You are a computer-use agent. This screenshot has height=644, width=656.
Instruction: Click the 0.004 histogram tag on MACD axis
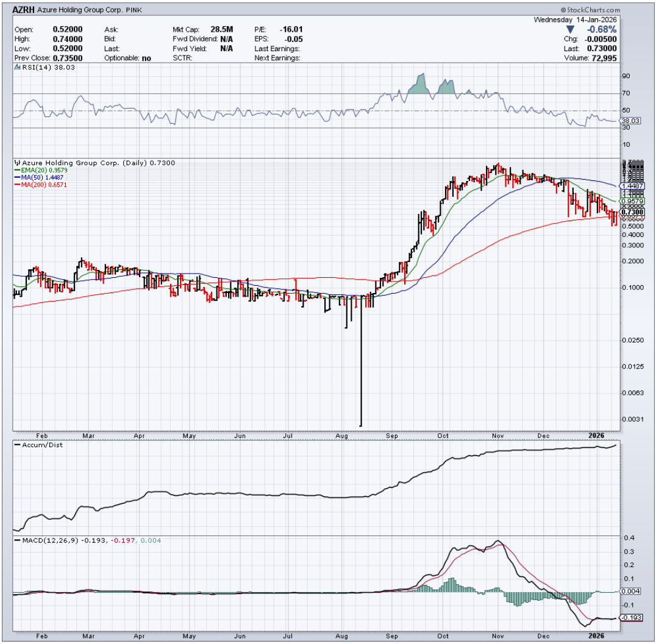pyautogui.click(x=630, y=592)
